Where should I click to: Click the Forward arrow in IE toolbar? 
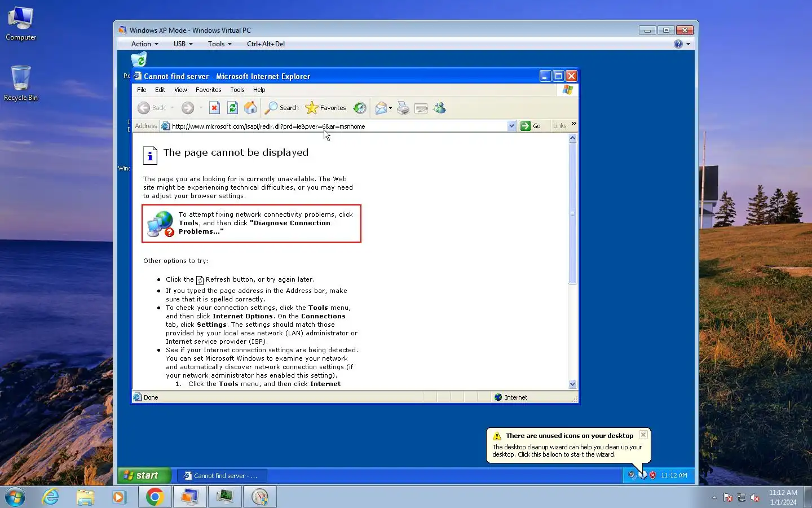[x=188, y=108]
